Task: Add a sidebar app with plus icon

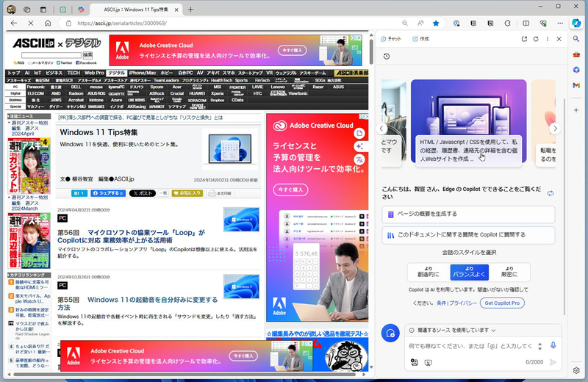Action: [x=576, y=110]
